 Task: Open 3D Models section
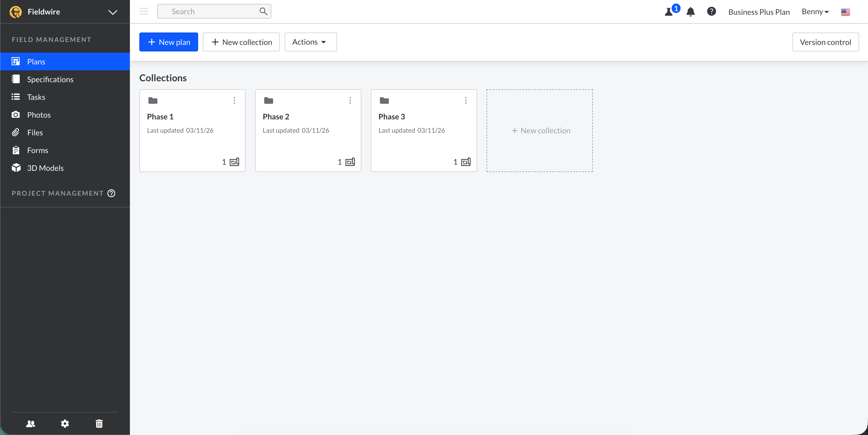[45, 168]
